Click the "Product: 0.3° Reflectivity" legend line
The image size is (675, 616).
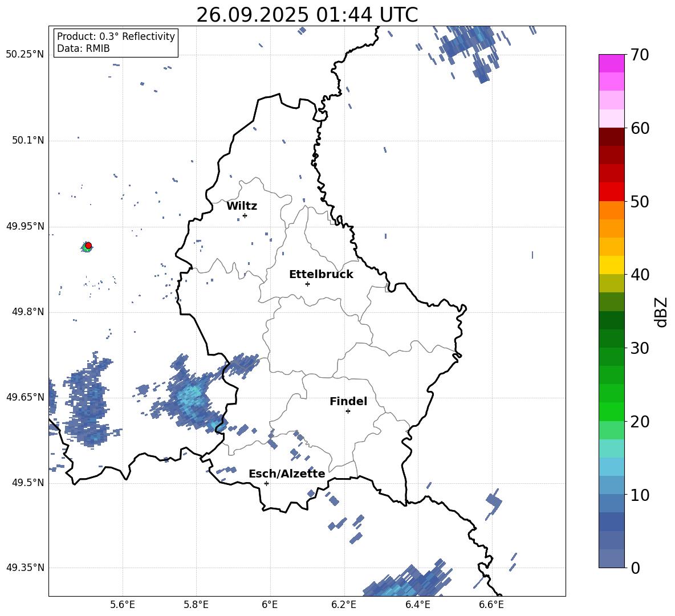tap(116, 36)
